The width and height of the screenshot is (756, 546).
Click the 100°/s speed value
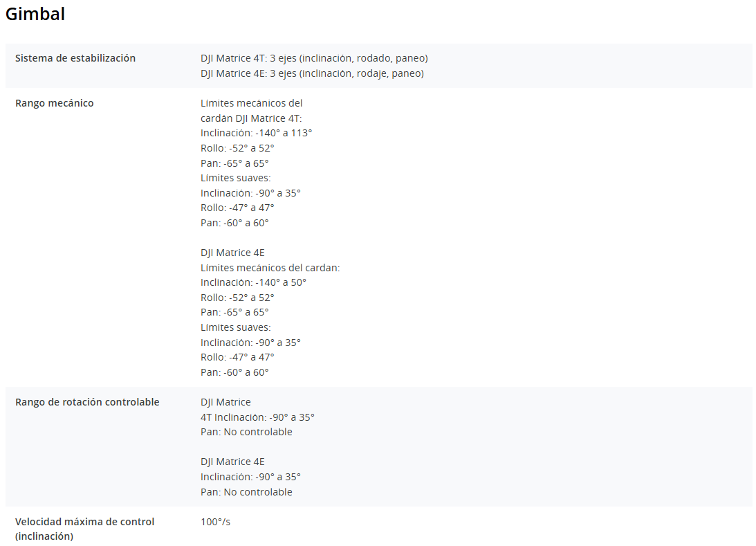(x=215, y=522)
